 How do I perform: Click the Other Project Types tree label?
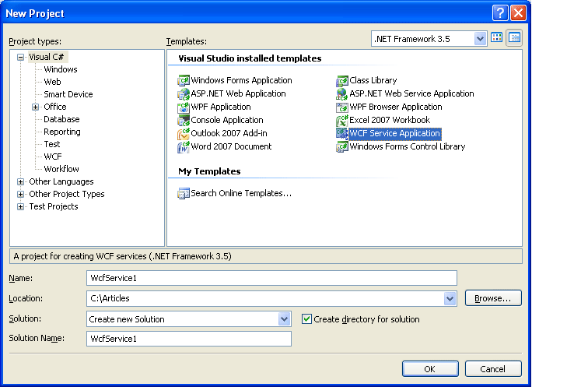point(67,194)
